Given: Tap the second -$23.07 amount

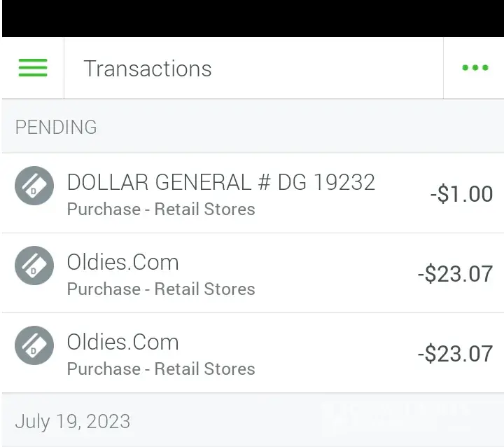Looking at the screenshot, I should click(455, 354).
